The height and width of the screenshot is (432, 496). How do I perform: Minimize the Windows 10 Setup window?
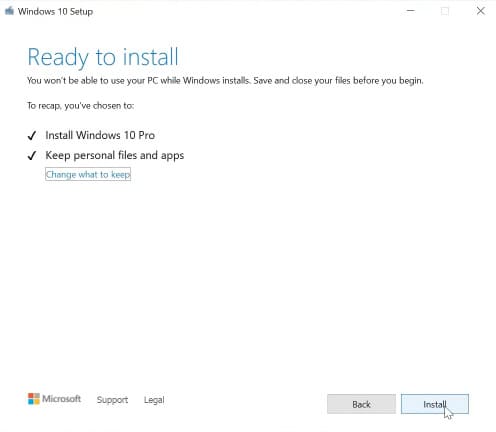[x=411, y=11]
